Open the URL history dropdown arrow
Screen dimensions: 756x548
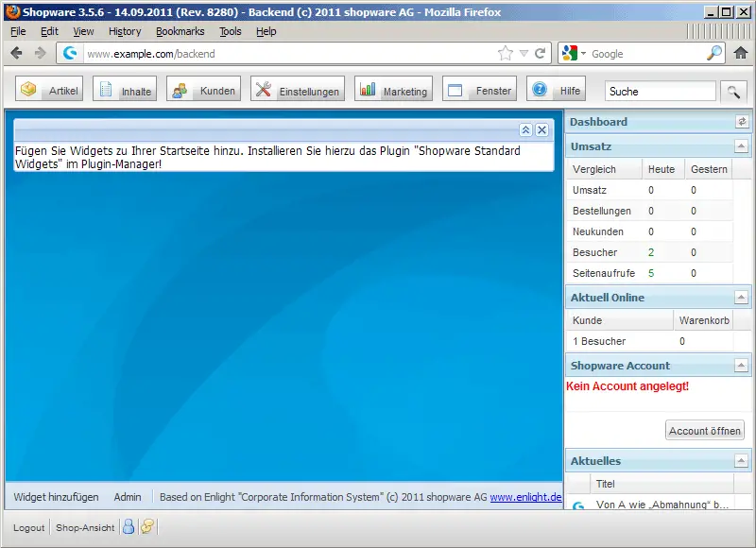[524, 54]
